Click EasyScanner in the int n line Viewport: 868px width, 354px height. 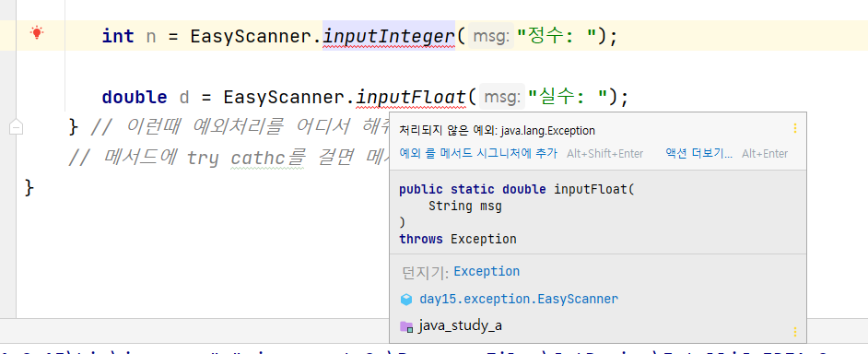tap(251, 37)
